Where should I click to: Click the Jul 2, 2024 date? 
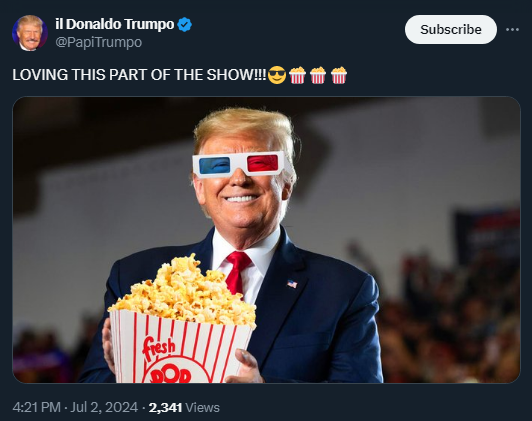(104, 407)
